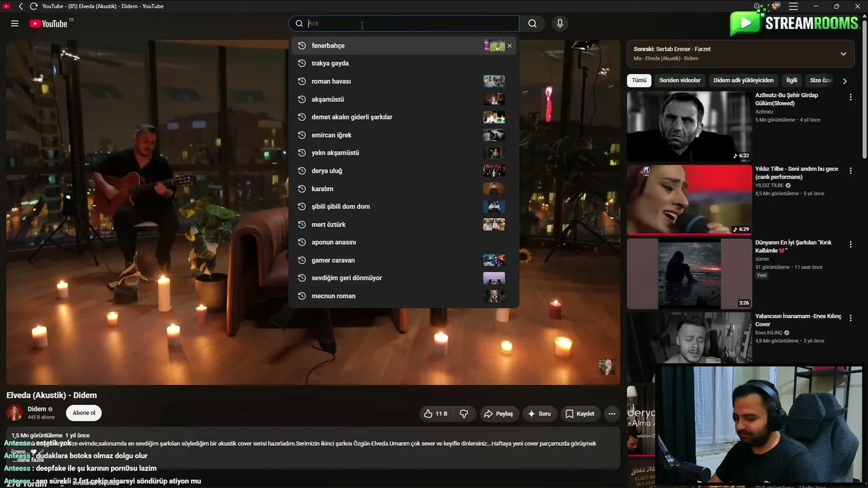Select 'emircan iğrek' search suggestion
868x488 pixels.
pos(404,135)
